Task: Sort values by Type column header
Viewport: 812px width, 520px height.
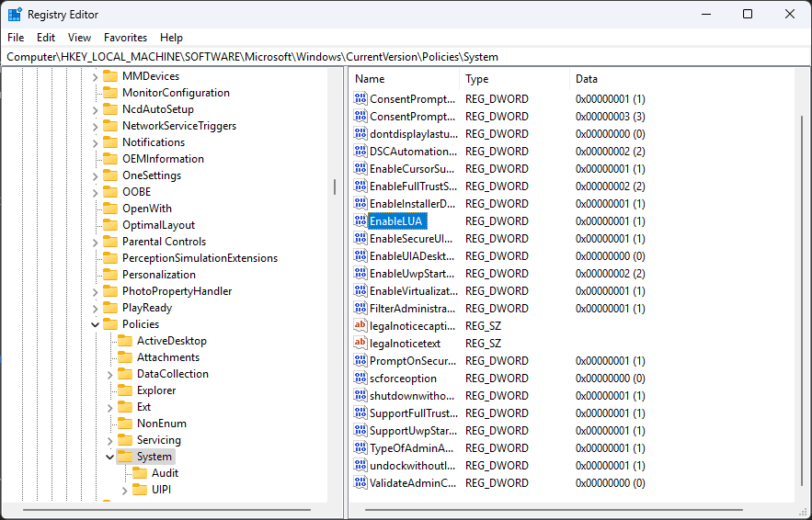Action: tap(514, 79)
